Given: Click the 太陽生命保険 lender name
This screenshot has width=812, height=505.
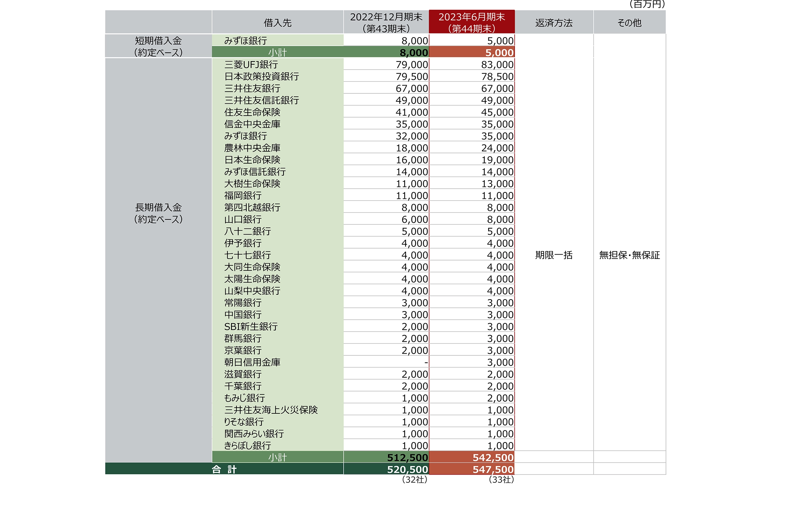Looking at the screenshot, I should [252, 279].
